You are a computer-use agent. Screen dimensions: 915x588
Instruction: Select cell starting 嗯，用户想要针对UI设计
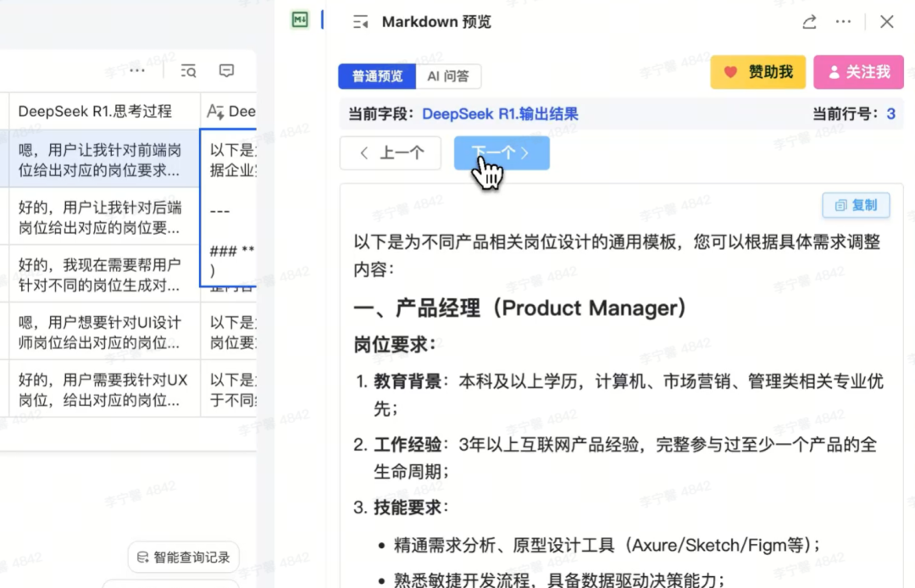pyautogui.click(x=104, y=331)
